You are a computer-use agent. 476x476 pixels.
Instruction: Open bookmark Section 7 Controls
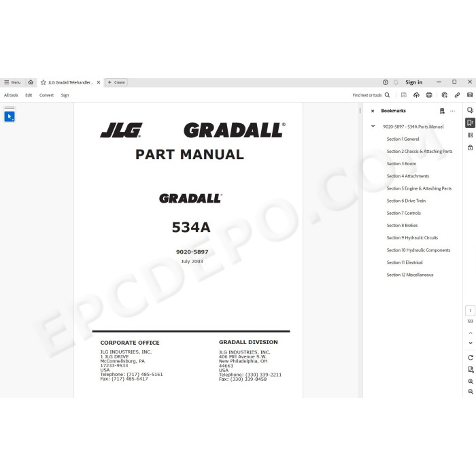404,213
